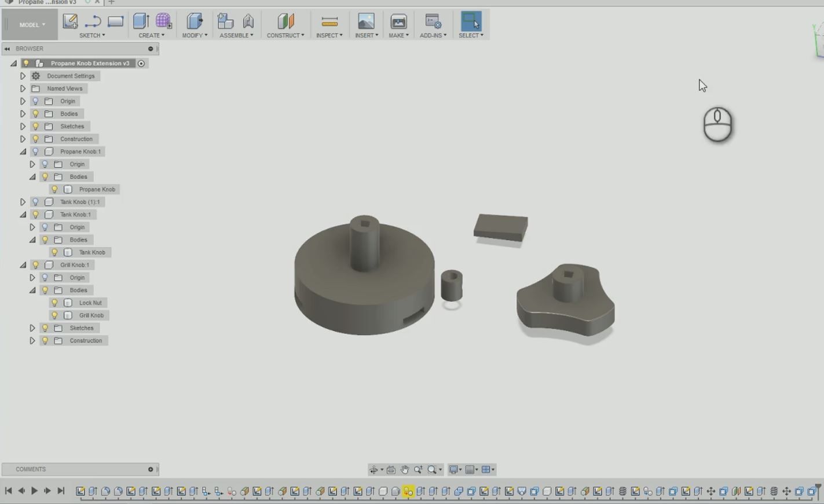Hide the Grill Knob body

click(54, 315)
